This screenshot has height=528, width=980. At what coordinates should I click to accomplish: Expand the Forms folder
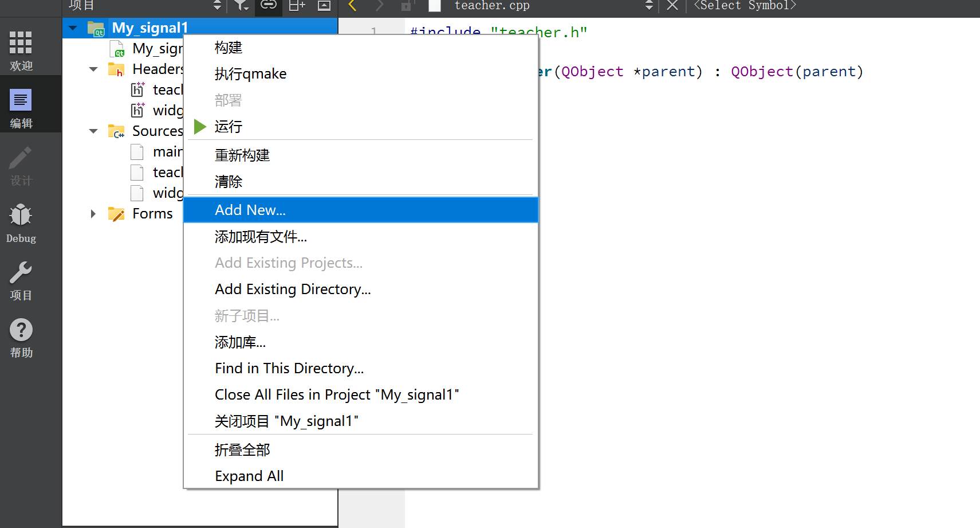[93, 214]
